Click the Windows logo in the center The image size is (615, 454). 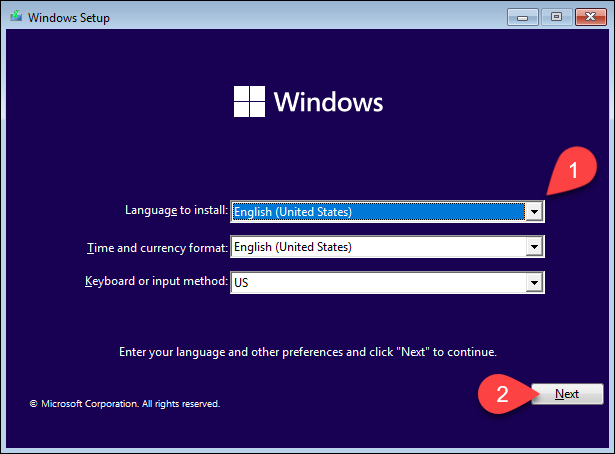tap(249, 102)
